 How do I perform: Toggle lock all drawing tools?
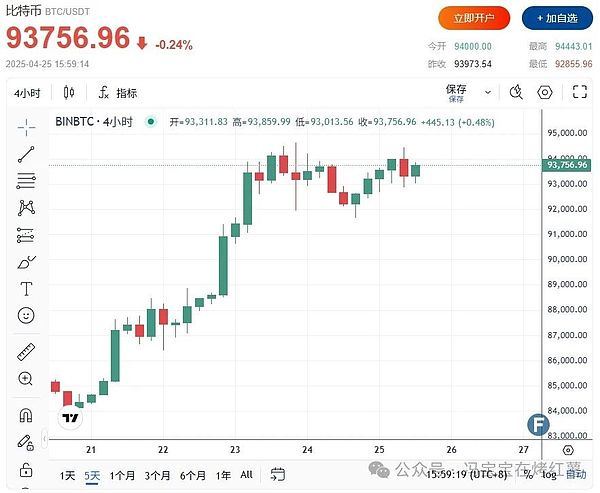25,469
